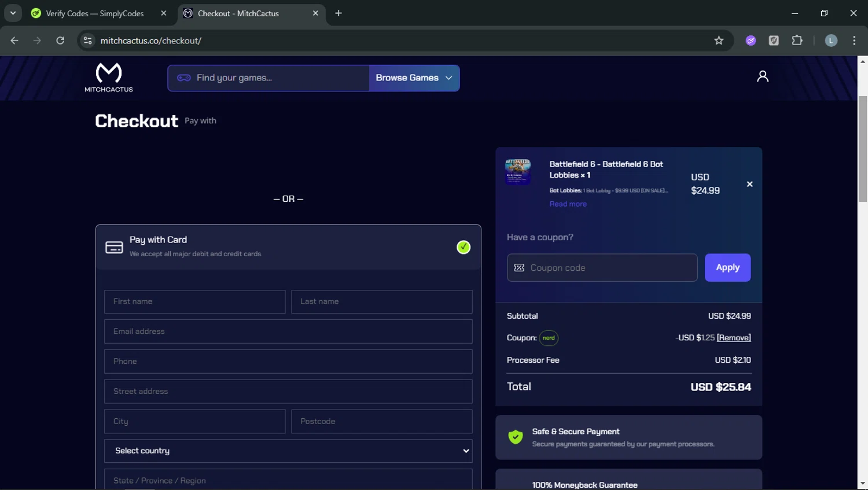Open the Read more link
Screen dimensions: 868x490
pyautogui.click(x=568, y=204)
